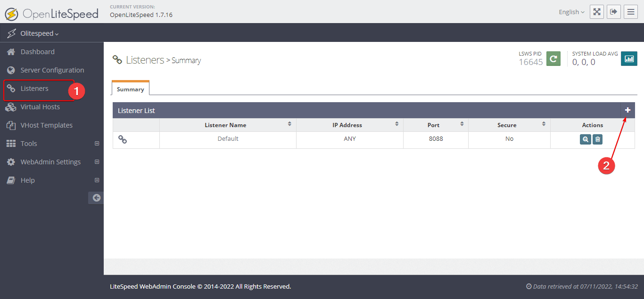This screenshot has width=644, height=299.
Task: Open the top-right hamburger menu
Action: [631, 11]
